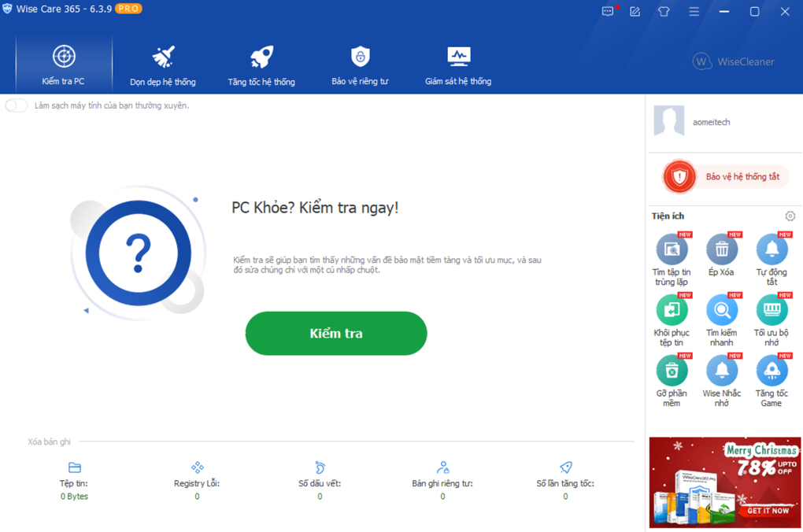Click the Wise Care 365 shield app icon
Image resolution: width=803 pixels, height=532 pixels.
[x=7, y=9]
